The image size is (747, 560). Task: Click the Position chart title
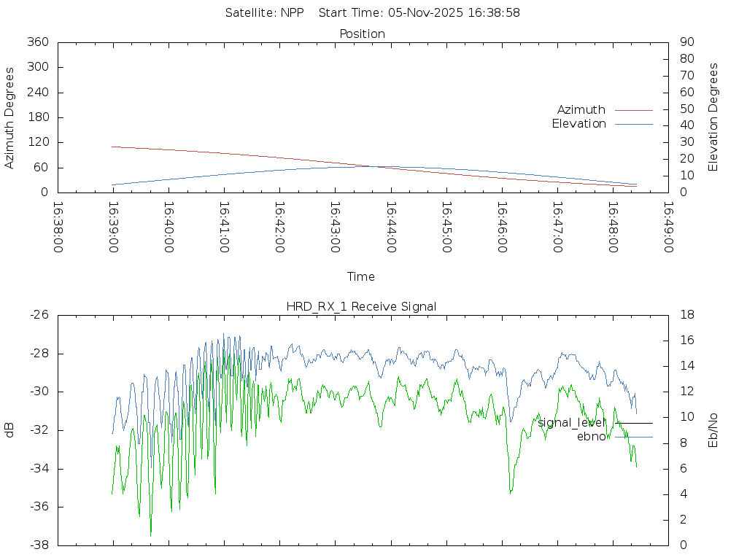(362, 34)
